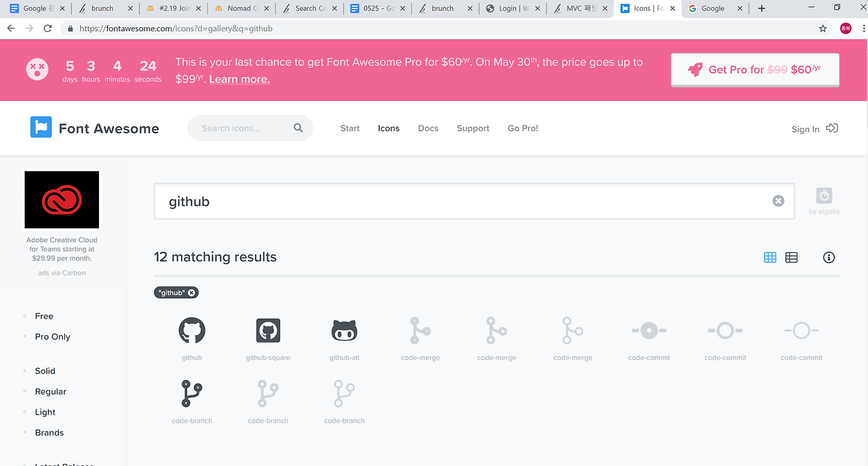Toggle the Free filter
868x466 pixels.
click(44, 316)
